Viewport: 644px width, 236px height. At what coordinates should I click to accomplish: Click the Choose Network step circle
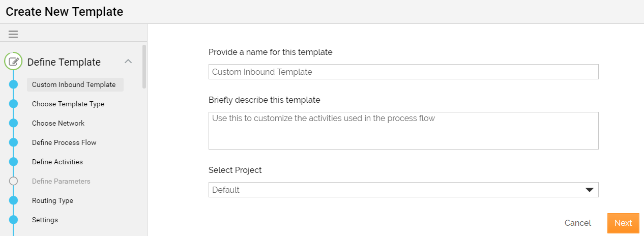pos(14,123)
